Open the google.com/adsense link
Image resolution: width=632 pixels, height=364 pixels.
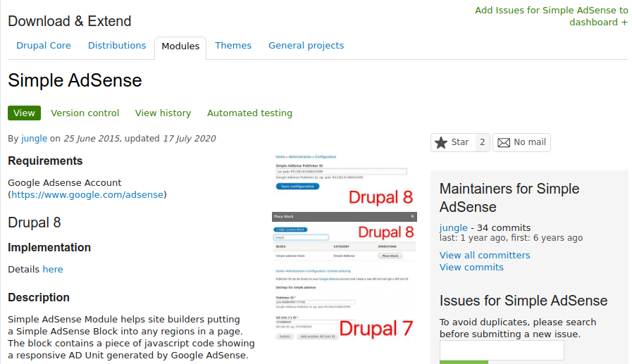click(x=87, y=195)
